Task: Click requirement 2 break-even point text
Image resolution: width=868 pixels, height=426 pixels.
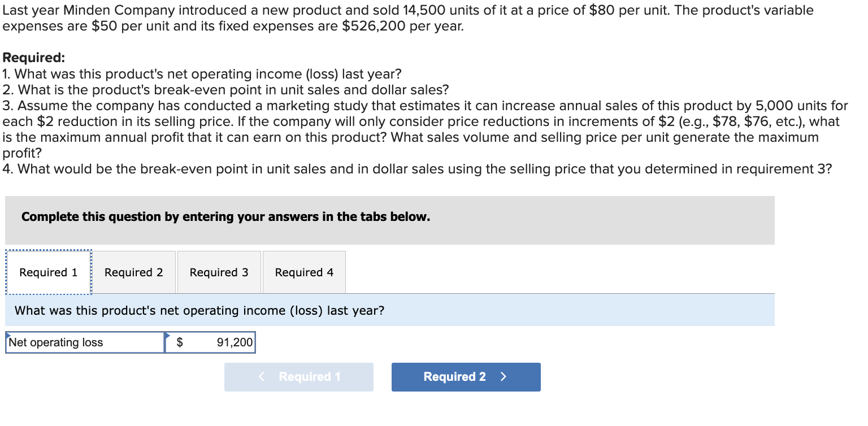Action: pyautogui.click(x=226, y=90)
